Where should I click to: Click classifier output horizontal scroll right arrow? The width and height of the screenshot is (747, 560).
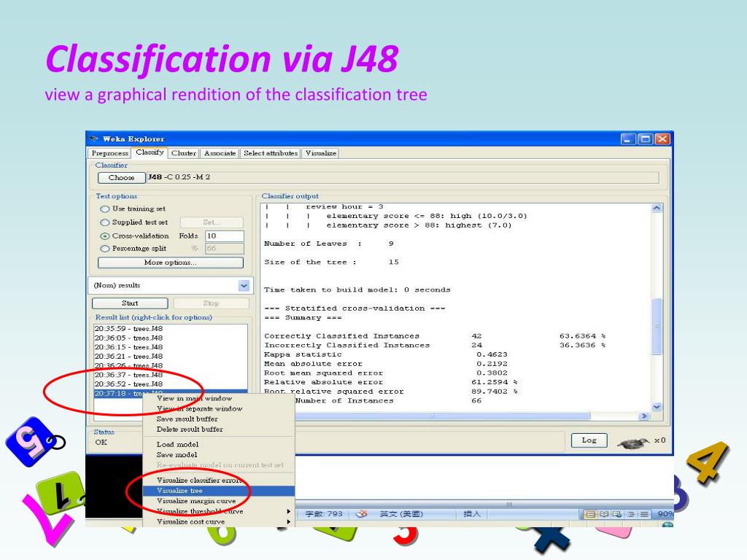pos(643,416)
